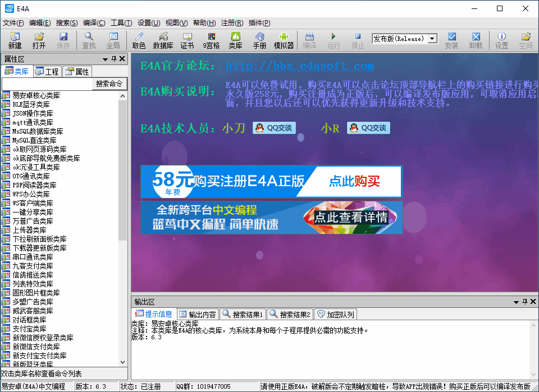Select JSON操作类库 in the list
This screenshot has height=392, width=539.
33,113
